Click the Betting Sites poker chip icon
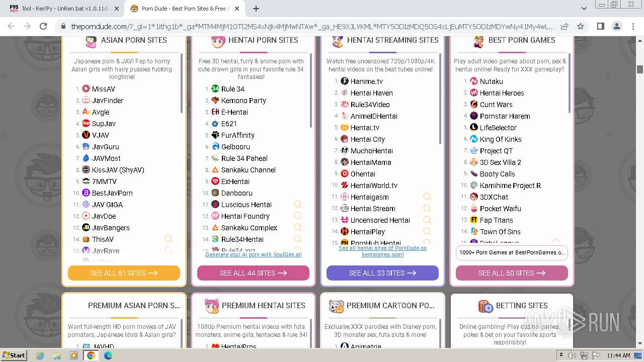The image size is (644, 362). pyautogui.click(x=486, y=306)
